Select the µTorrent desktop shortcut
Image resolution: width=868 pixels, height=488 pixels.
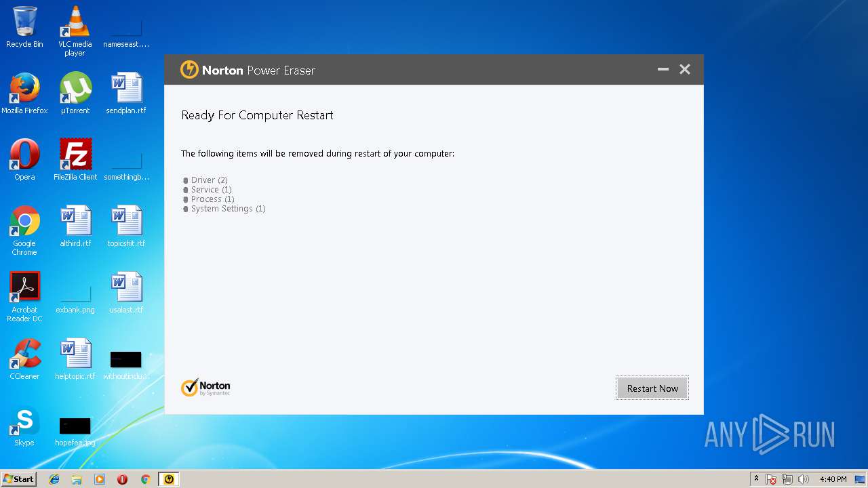coord(75,94)
